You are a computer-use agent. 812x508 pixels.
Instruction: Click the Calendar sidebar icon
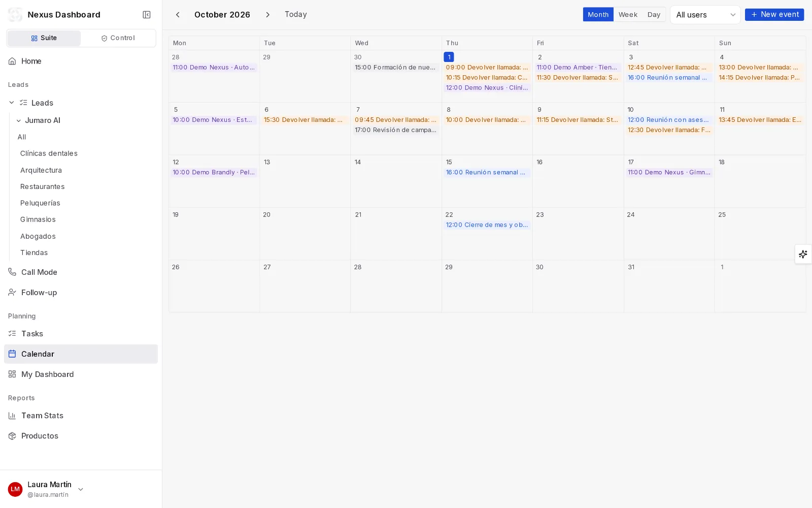(12, 354)
